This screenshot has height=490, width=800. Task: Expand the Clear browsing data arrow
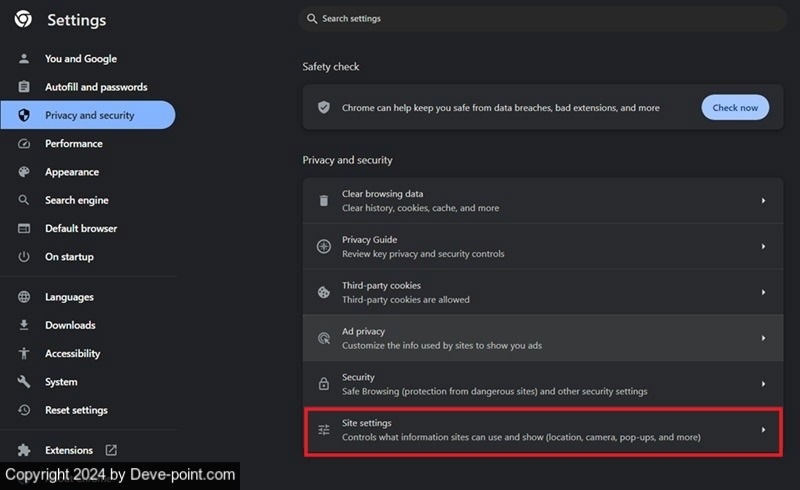point(763,201)
